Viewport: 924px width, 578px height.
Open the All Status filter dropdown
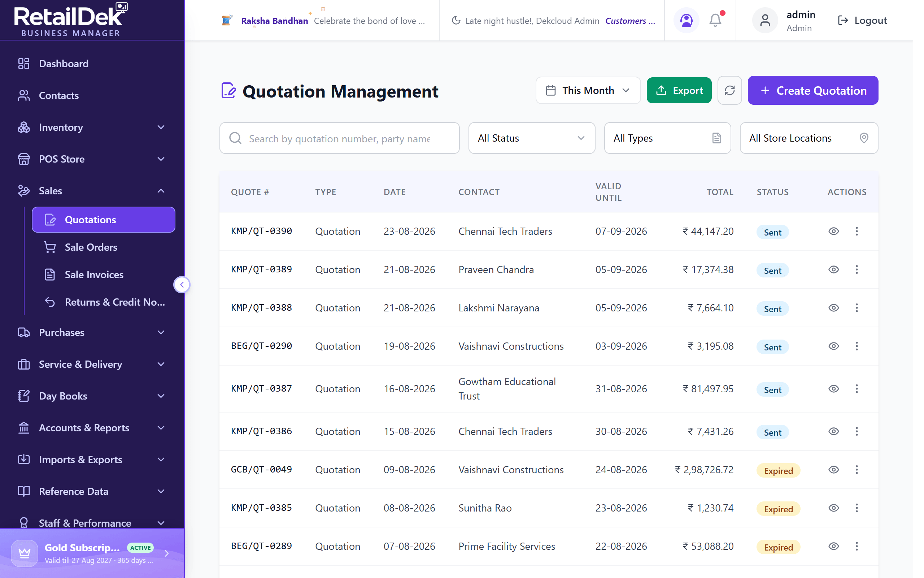point(532,138)
